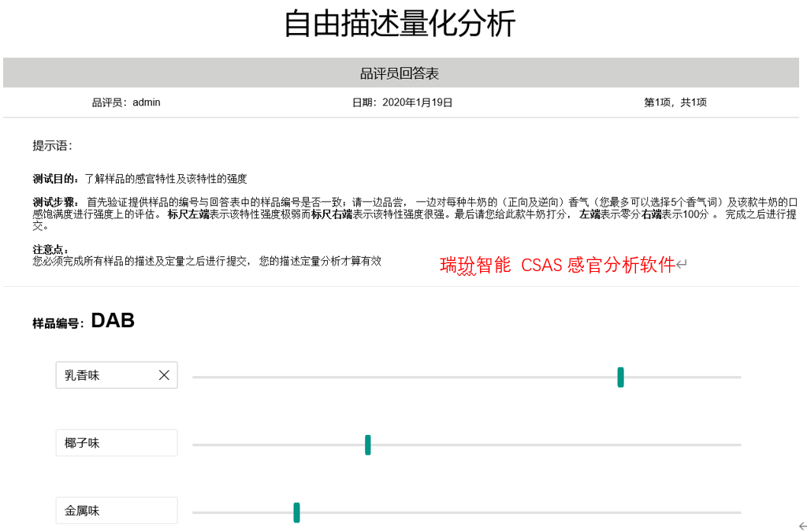Screen dimensions: 807x532
Task: Click the date 2020年1月19日
Action: pos(402,102)
